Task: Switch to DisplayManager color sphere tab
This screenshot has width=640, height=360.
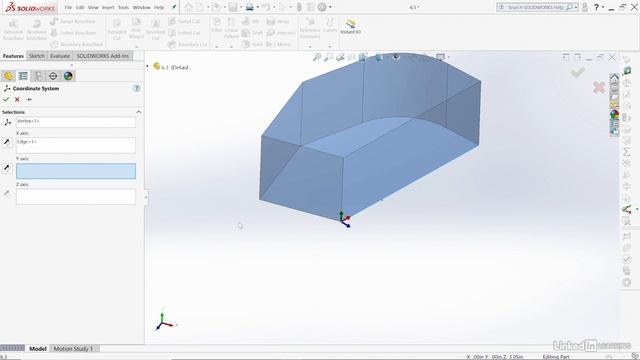Action: [x=68, y=76]
